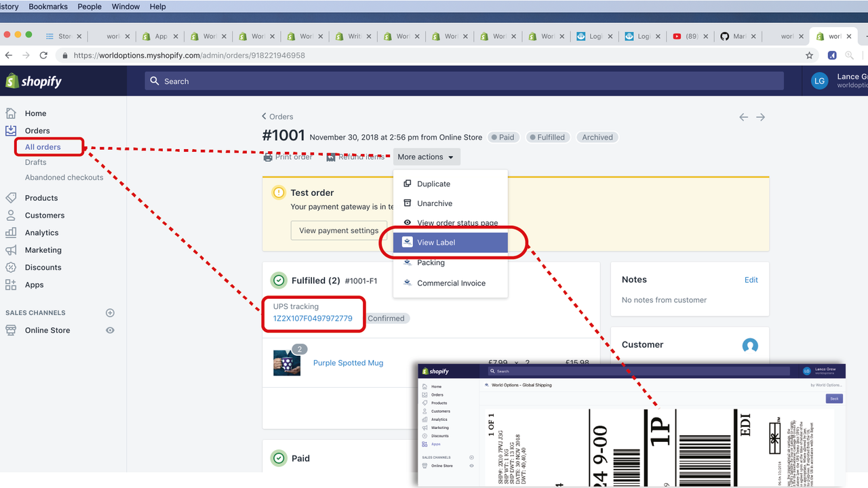Open Analytics section
Screen dimensions: 868x488
coord(41,232)
